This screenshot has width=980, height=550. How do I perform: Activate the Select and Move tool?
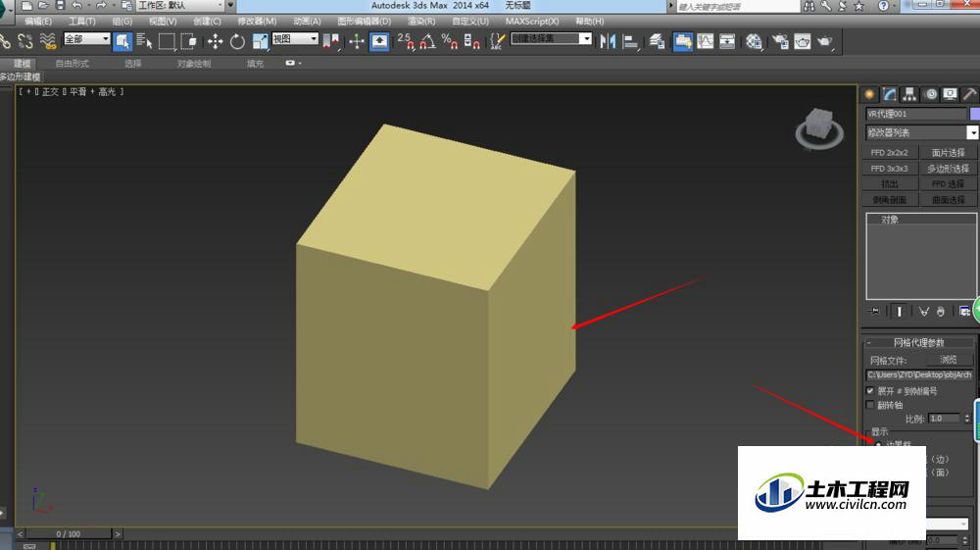coord(215,42)
